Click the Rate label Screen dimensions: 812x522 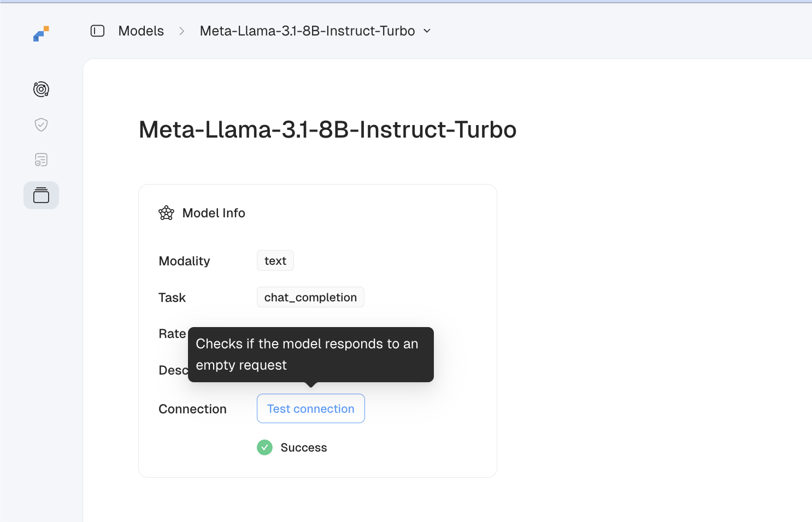pos(173,334)
